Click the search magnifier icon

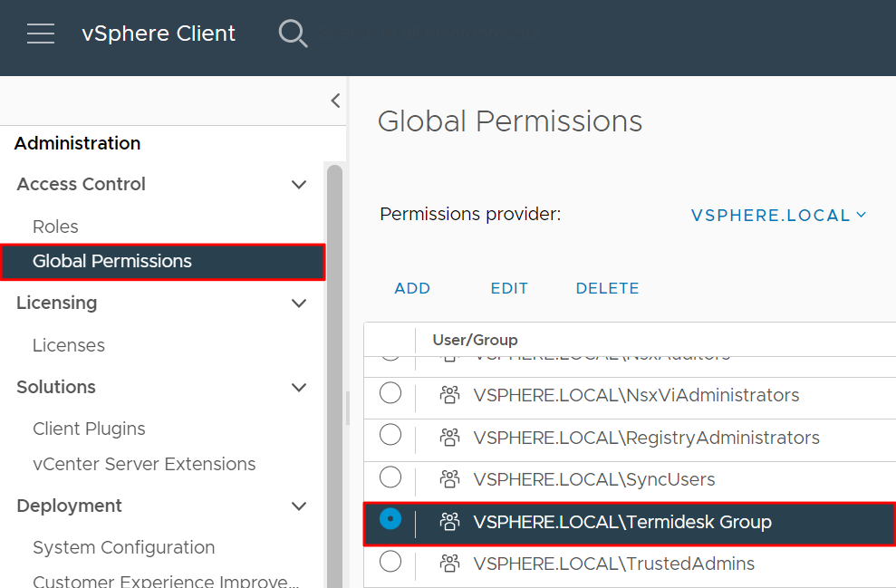[x=293, y=34]
